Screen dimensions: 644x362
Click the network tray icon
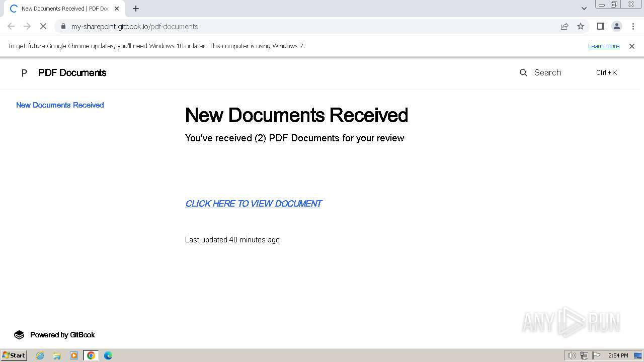point(584,355)
